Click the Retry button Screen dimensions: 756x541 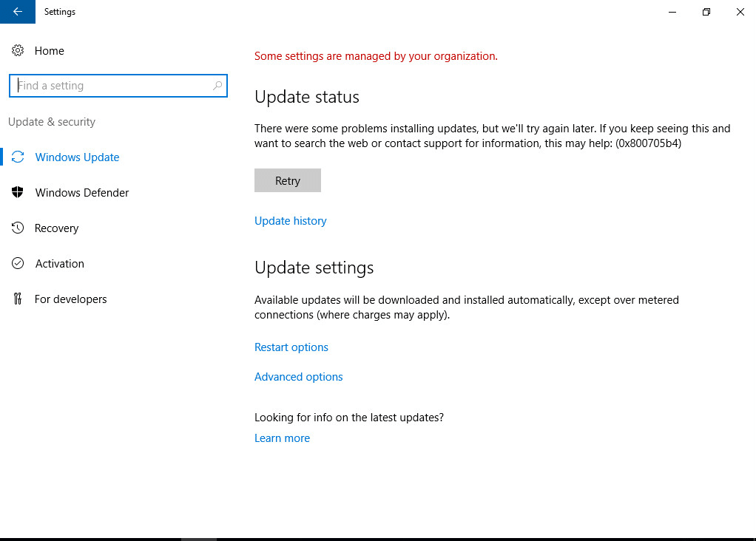click(288, 180)
